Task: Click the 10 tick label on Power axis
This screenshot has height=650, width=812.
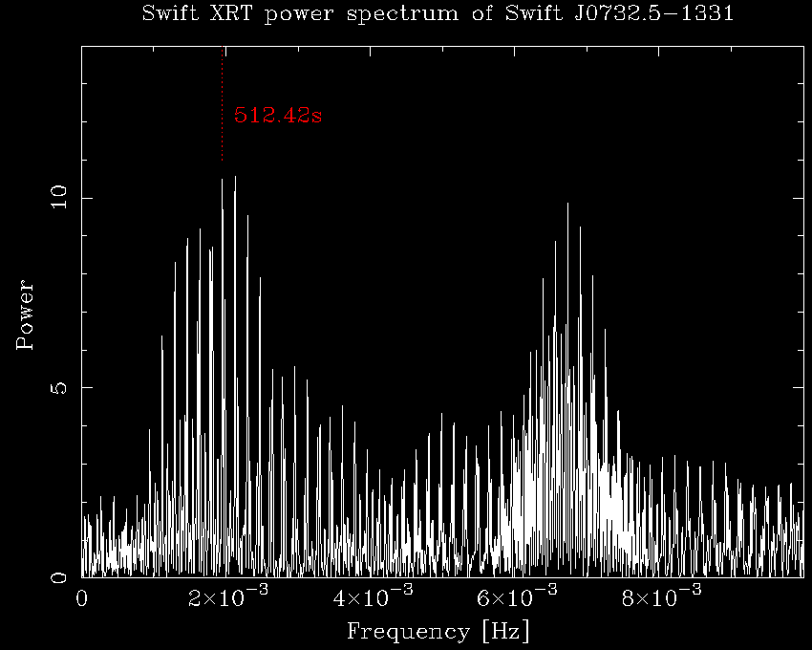Action: pos(59,198)
